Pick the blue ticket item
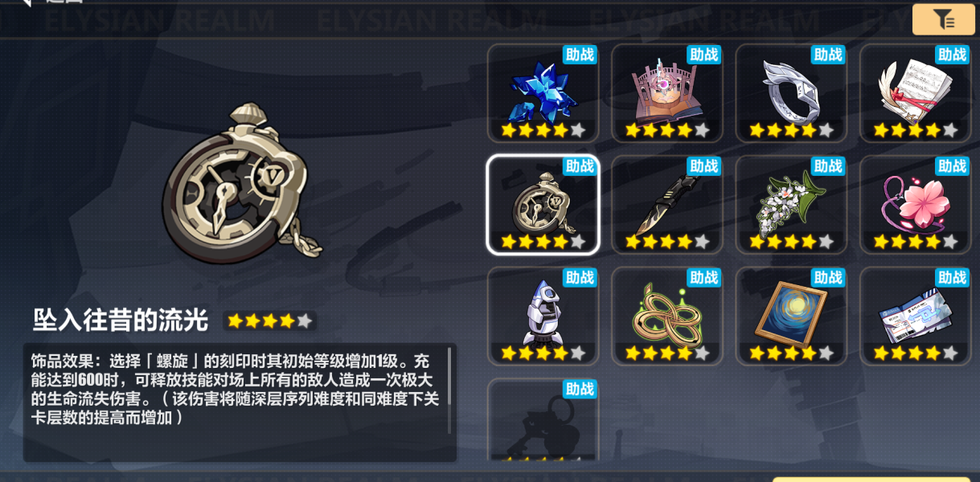 click(916, 317)
